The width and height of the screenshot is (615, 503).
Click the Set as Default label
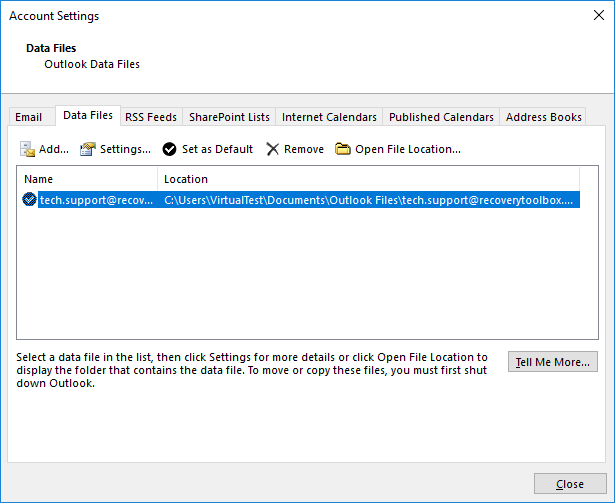(217, 149)
